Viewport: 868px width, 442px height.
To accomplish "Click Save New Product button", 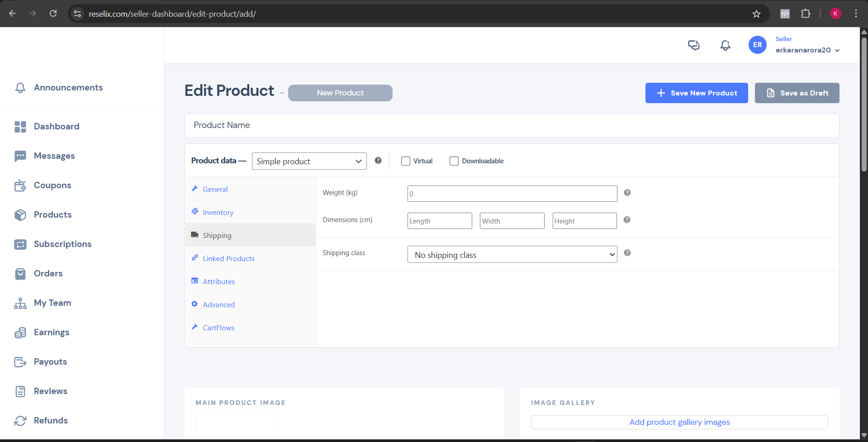I will [697, 93].
